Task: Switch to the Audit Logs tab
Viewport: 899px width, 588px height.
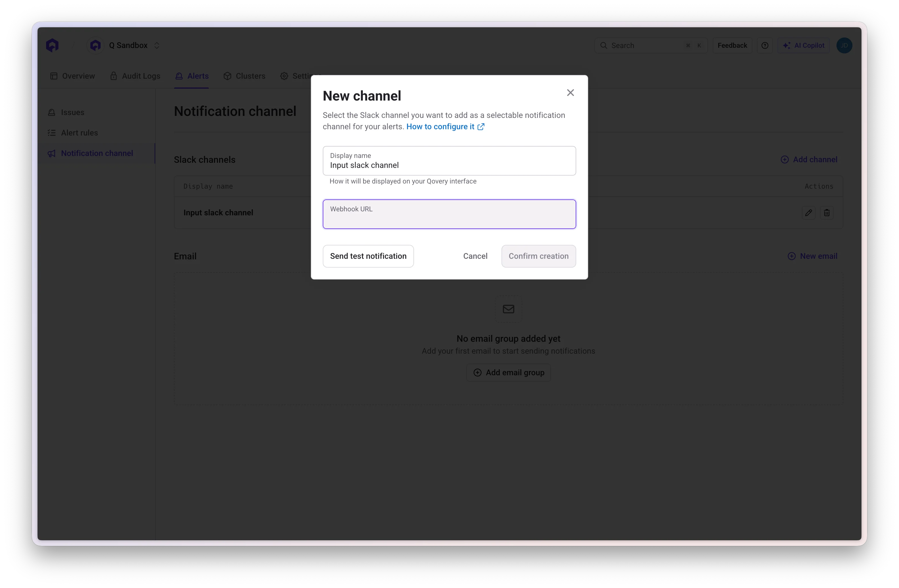Action: [135, 76]
